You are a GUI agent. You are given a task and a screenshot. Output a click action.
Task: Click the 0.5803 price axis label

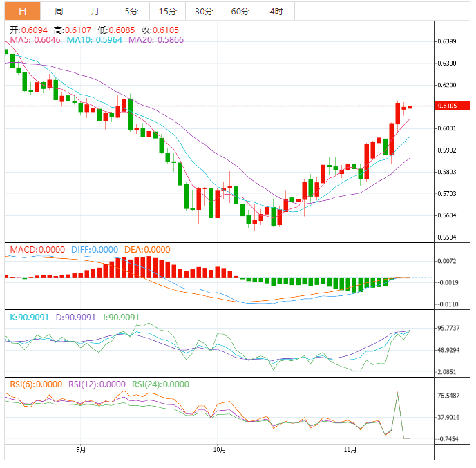[x=446, y=172]
